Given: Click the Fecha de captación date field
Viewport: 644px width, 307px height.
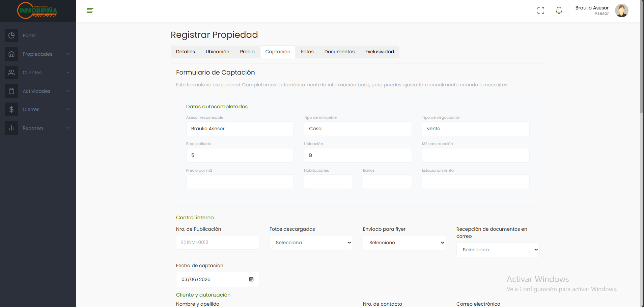Looking at the screenshot, I should point(218,279).
